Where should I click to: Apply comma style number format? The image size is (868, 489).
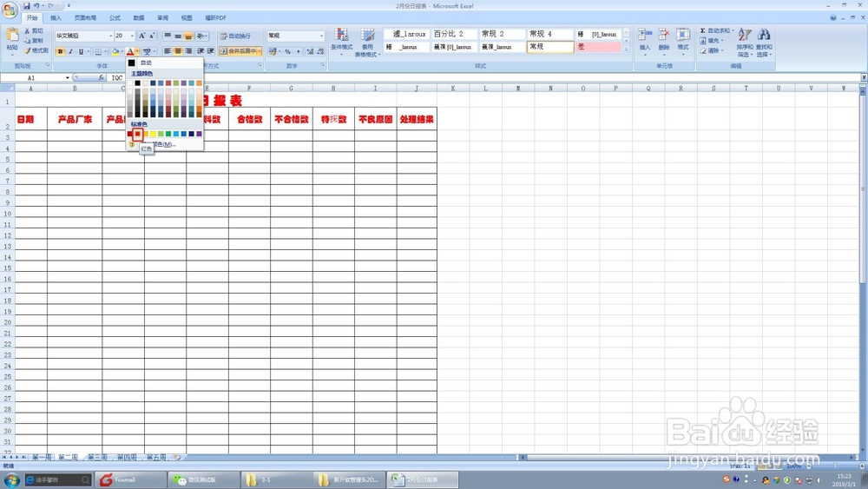[298, 51]
